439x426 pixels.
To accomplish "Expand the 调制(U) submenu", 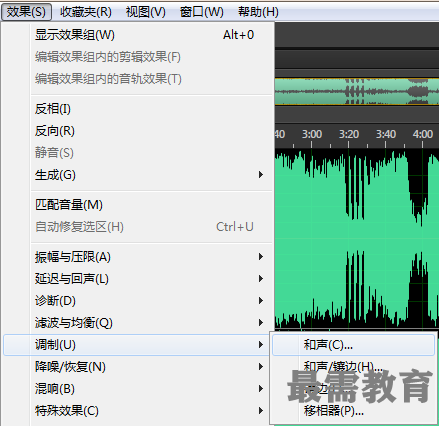I will (137, 345).
